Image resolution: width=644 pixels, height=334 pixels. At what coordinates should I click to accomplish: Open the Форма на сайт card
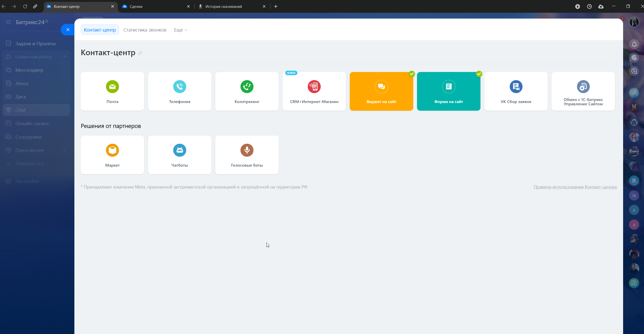click(449, 91)
